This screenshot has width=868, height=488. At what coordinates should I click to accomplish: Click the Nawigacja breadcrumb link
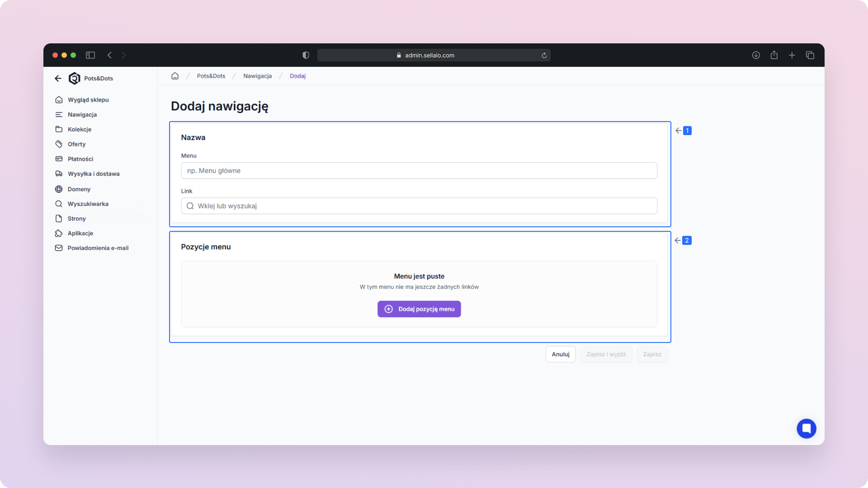(257, 76)
